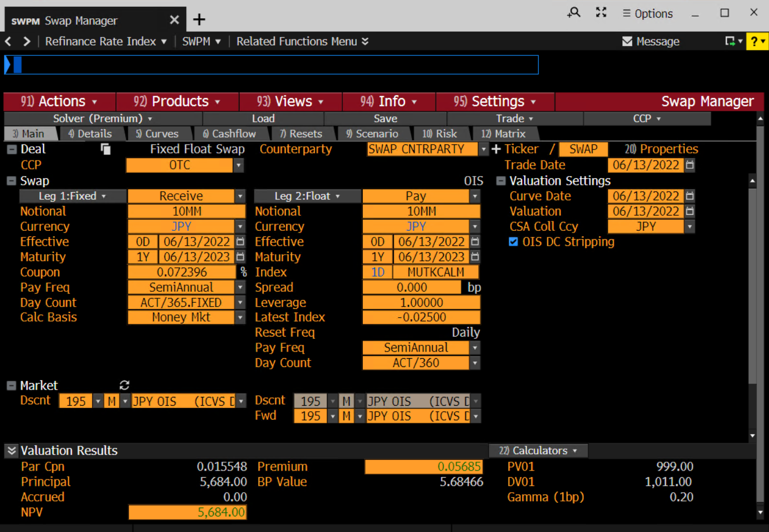
Task: Expand the CSA Coll Ccy dropdown
Action: tap(690, 226)
